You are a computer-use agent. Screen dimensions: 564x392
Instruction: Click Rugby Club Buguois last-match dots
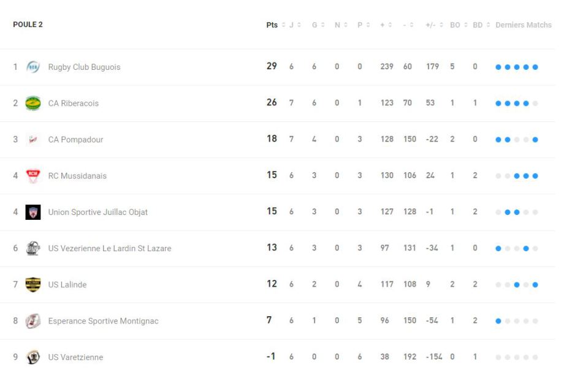pyautogui.click(x=516, y=67)
